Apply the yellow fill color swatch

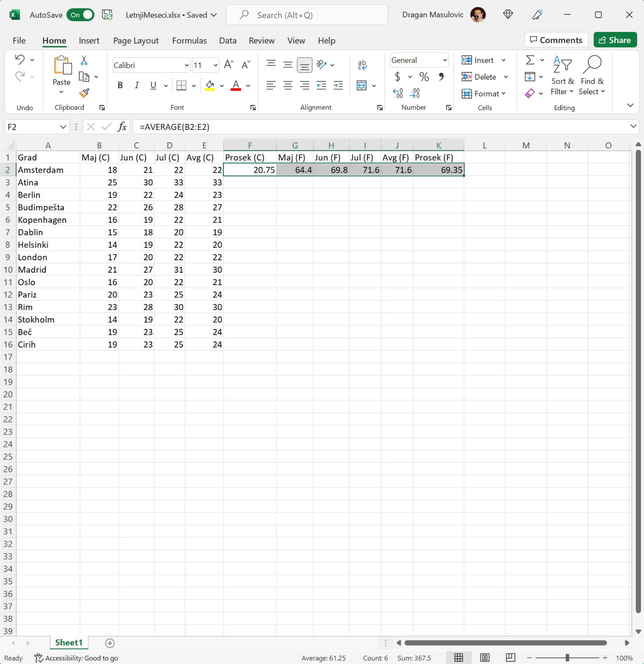(209, 85)
